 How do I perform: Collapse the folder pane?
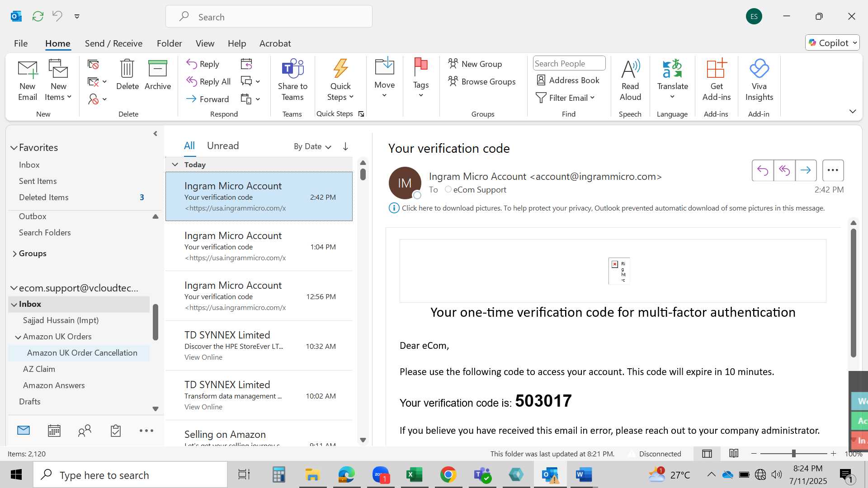[x=155, y=134]
